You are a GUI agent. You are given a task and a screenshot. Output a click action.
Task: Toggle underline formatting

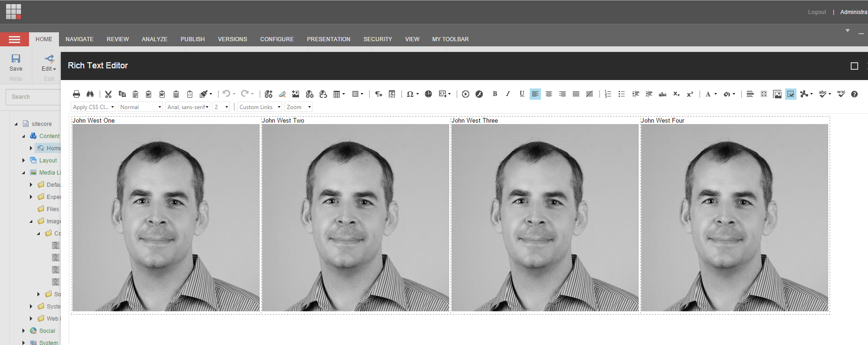[522, 94]
